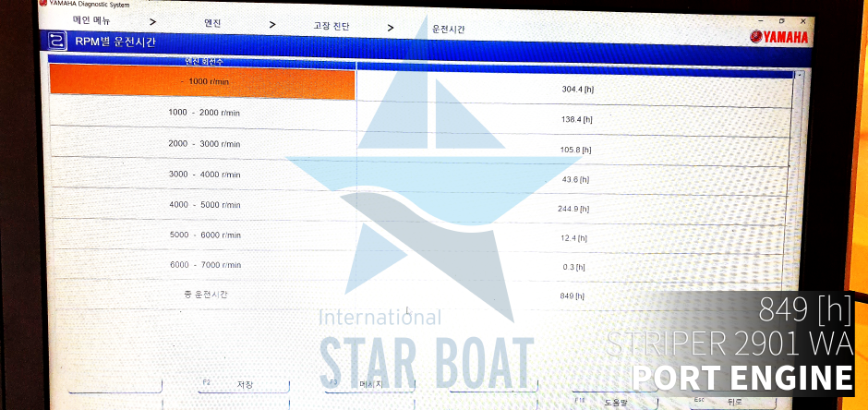Screen dimensions: 868x410
Task: Maximize the Yamaha Diagnostic window
Action: pyautogui.click(x=781, y=20)
